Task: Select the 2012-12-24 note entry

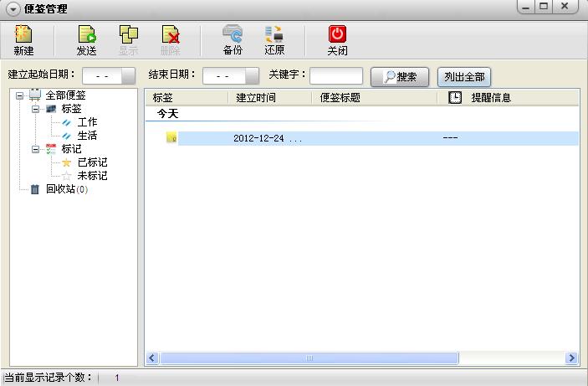Action: 378,138
